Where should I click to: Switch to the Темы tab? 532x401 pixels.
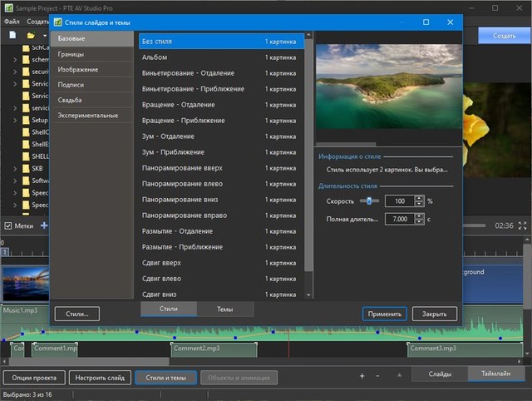[224, 309]
